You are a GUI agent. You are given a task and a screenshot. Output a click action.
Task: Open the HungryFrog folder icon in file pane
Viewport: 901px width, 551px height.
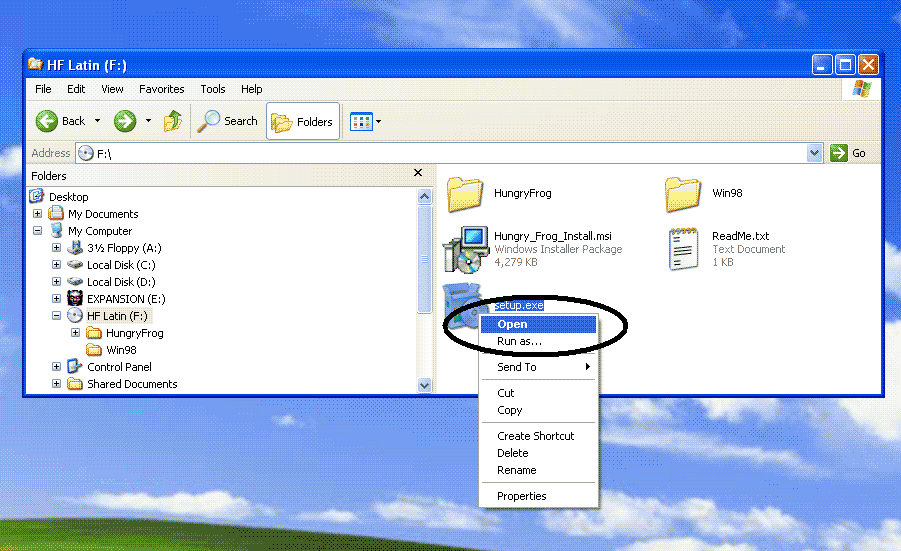tap(465, 193)
